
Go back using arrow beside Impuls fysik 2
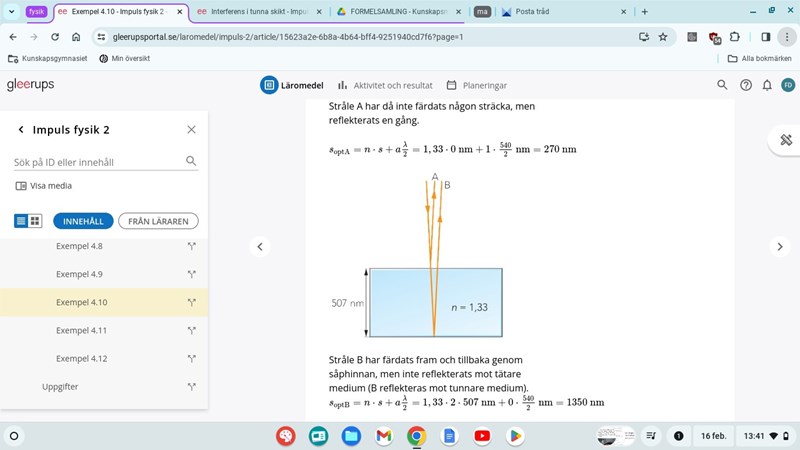coord(21,130)
